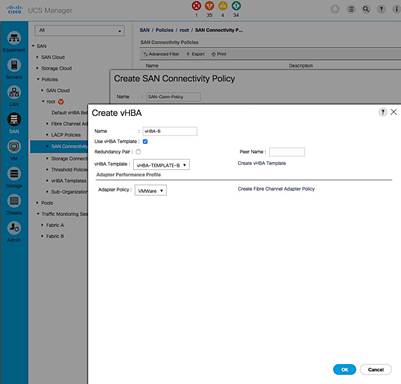Click the orange major faults icon
The width and height of the screenshot is (401, 384).
pyautogui.click(x=209, y=6)
